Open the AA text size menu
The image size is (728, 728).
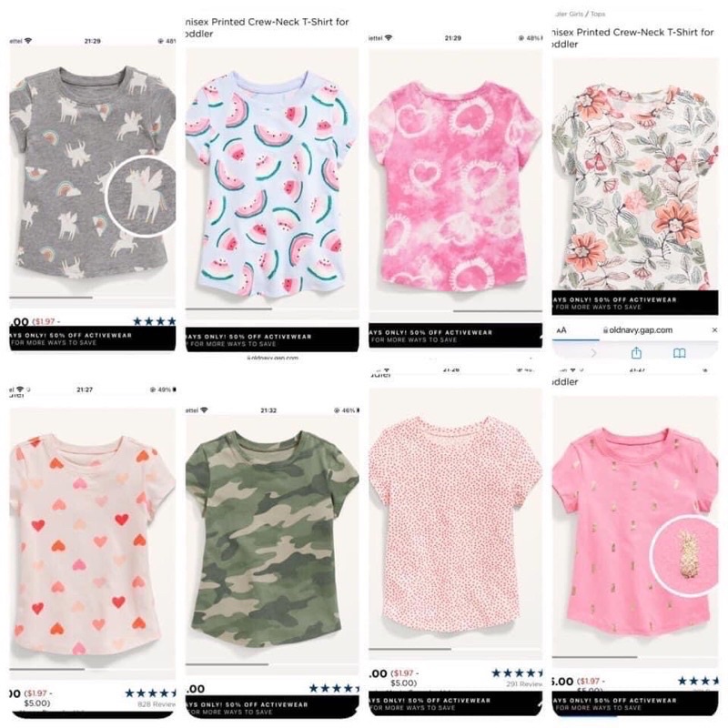(561, 330)
